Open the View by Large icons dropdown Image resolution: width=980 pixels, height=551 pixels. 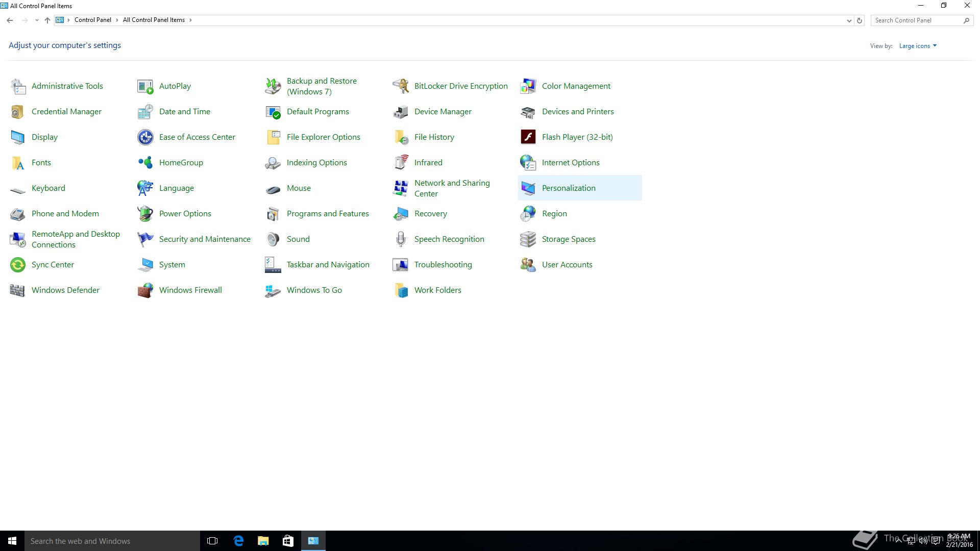click(918, 46)
